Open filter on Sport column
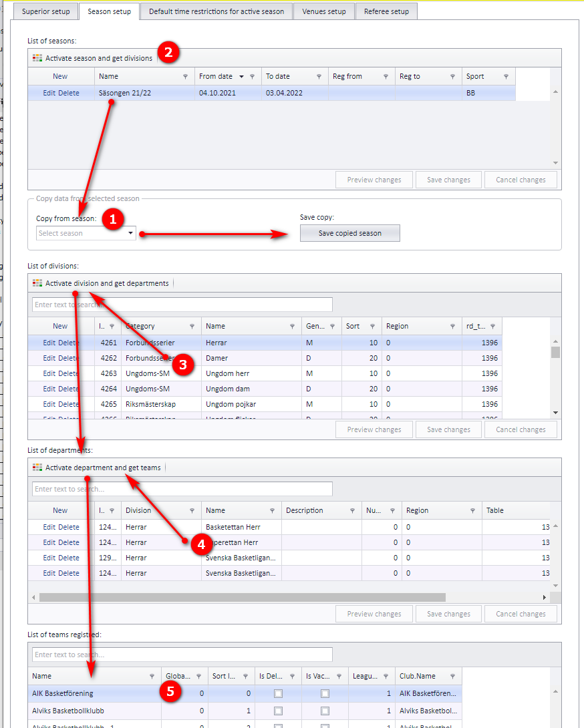The image size is (584, 728). (506, 77)
